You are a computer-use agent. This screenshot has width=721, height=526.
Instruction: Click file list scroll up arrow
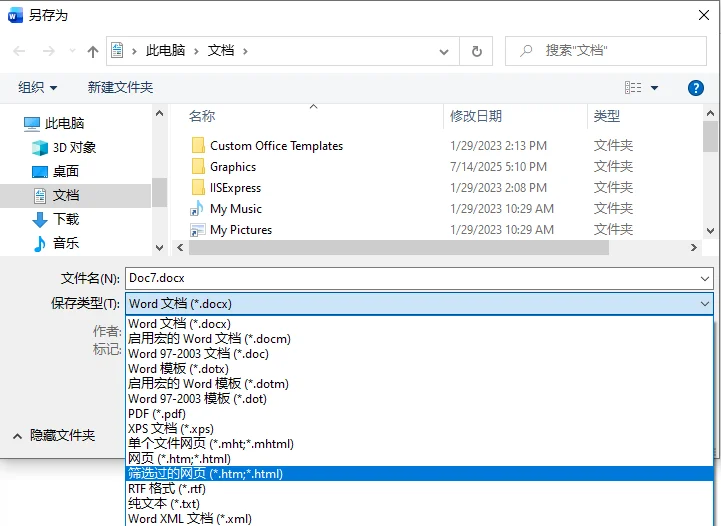(710, 113)
